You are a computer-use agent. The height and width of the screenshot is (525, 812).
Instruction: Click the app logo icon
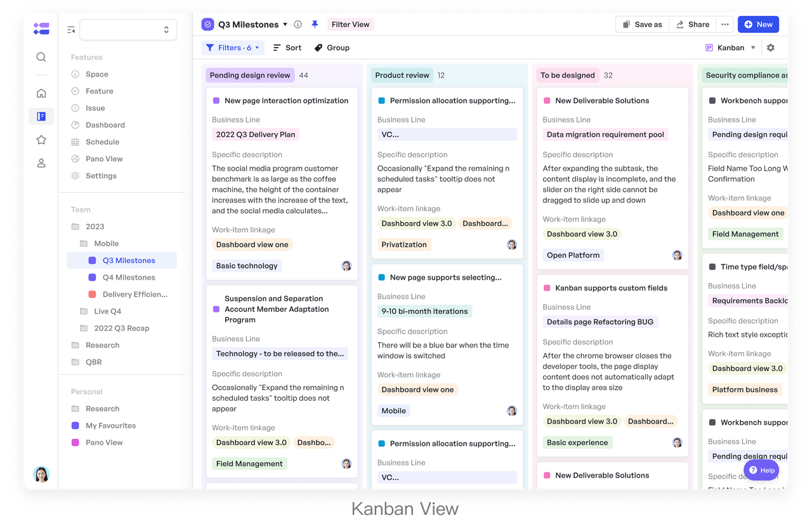click(41, 29)
